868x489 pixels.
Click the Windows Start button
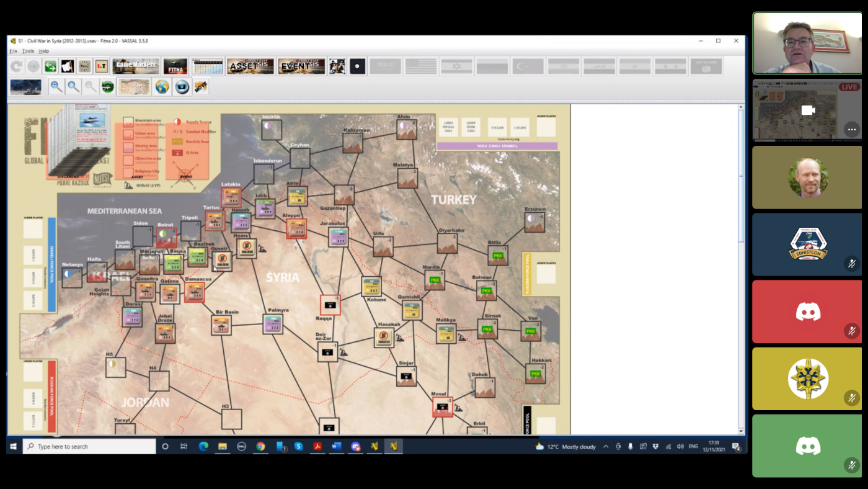click(13, 446)
